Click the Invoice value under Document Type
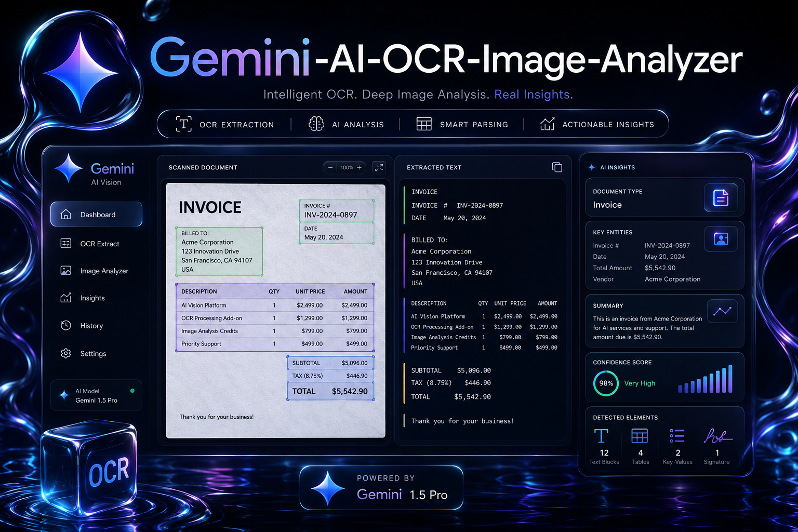Viewport: 798px width, 532px height. (x=607, y=205)
